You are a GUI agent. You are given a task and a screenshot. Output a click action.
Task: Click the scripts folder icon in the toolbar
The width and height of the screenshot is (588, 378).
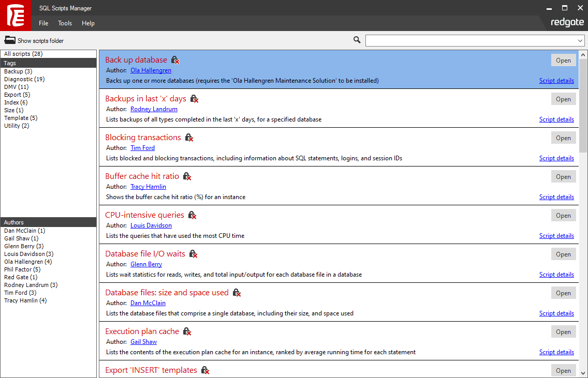[10, 39]
